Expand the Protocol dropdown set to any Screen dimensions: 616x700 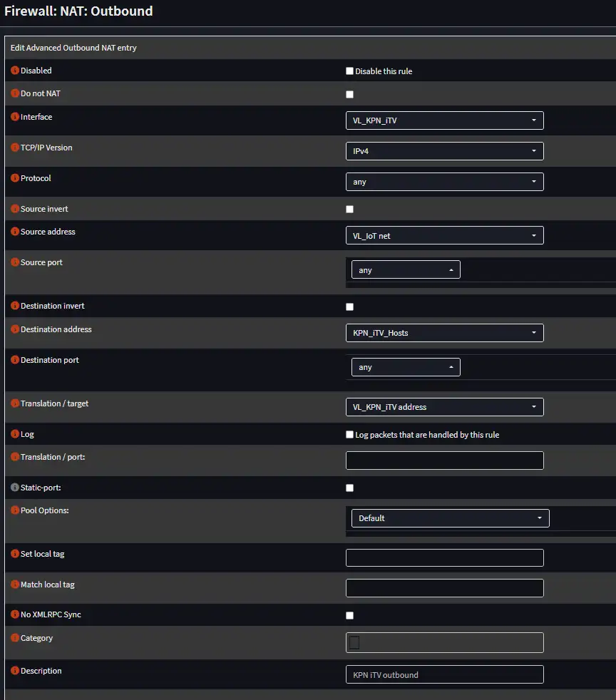tap(445, 182)
